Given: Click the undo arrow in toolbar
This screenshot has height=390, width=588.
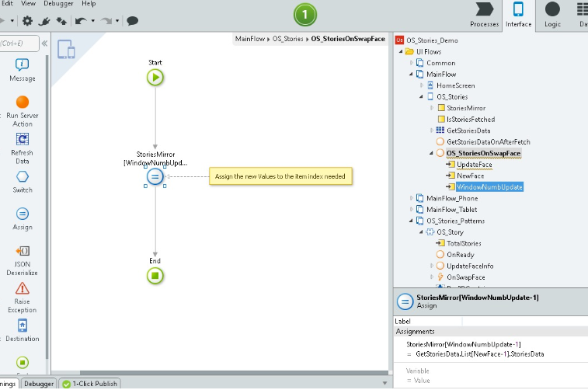Looking at the screenshot, I should [x=80, y=21].
